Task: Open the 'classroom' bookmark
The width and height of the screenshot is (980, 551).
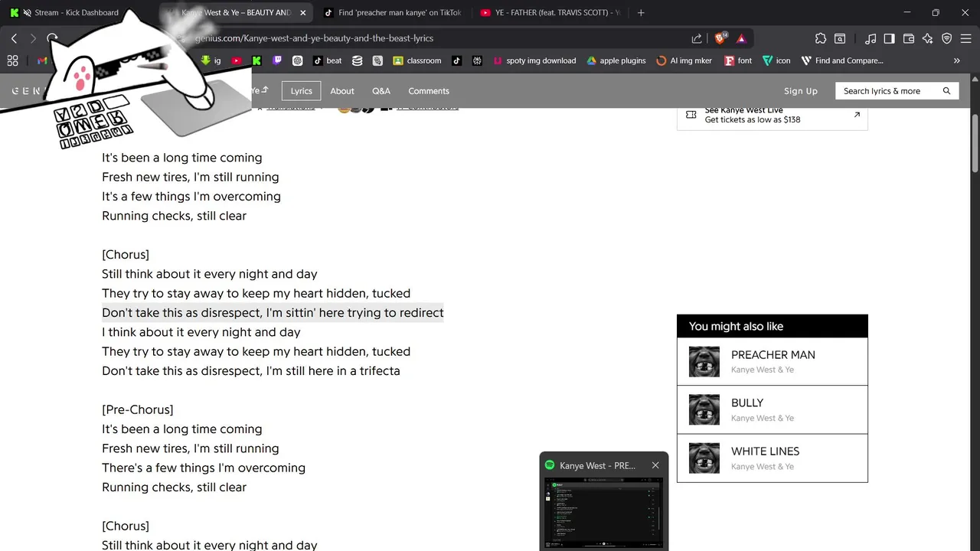Action: click(x=417, y=60)
